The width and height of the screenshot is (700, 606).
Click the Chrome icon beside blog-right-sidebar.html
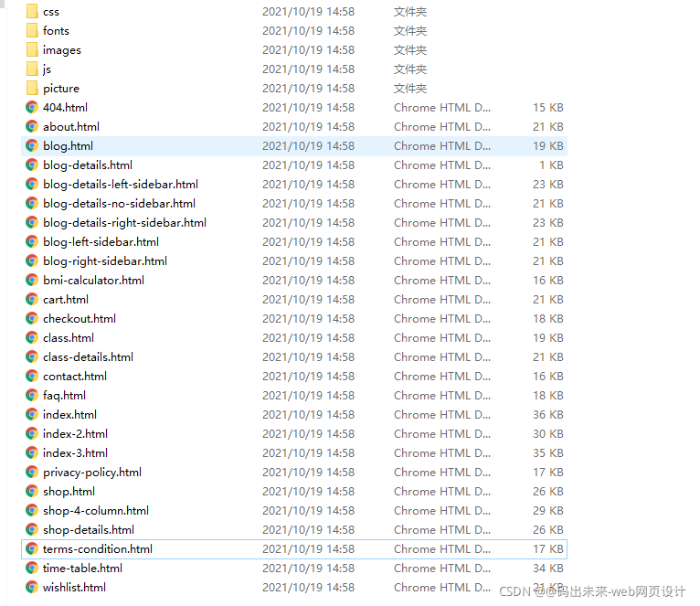[32, 260]
